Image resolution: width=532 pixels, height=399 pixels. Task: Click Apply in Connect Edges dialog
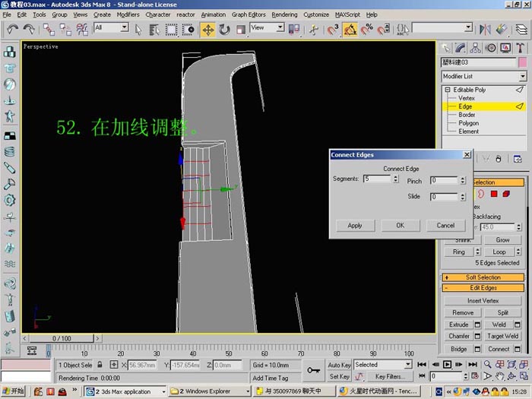pyautogui.click(x=355, y=226)
